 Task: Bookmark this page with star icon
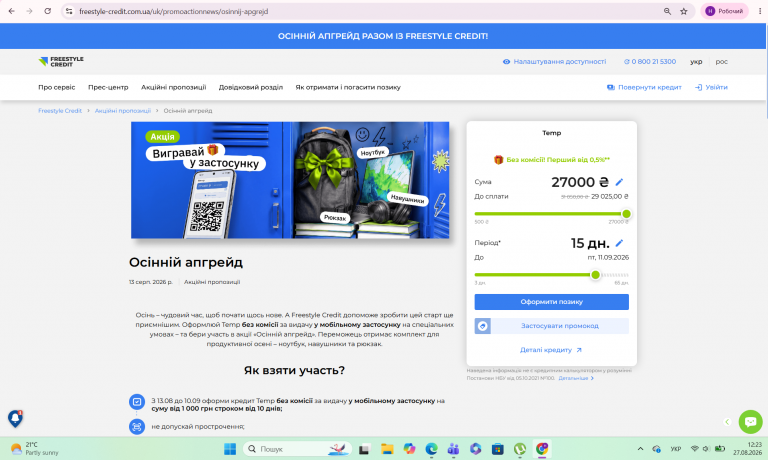tap(684, 11)
